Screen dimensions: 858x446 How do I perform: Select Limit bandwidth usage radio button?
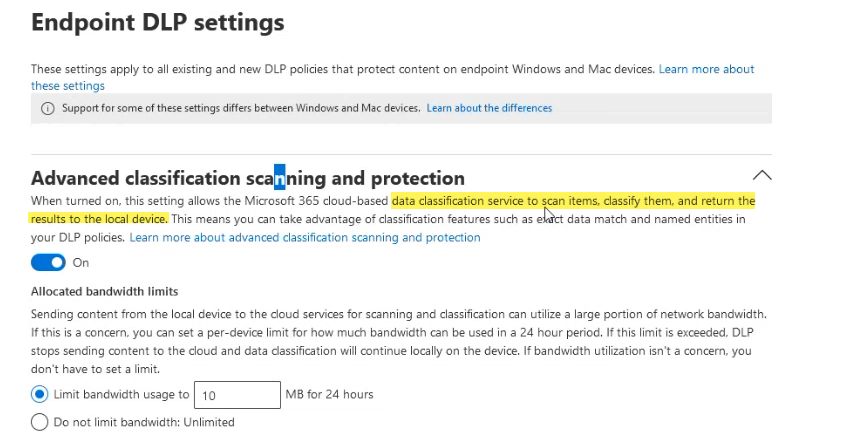(39, 394)
